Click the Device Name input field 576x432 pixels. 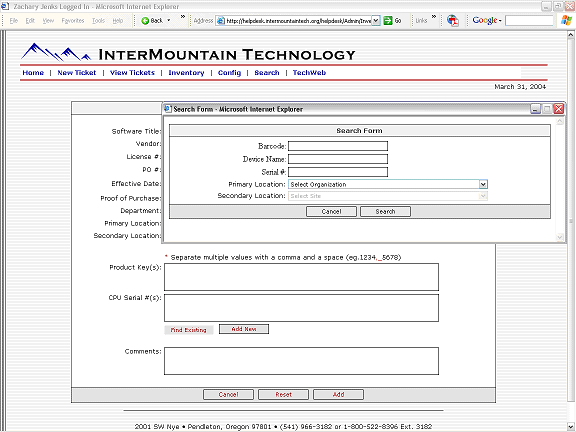point(338,159)
